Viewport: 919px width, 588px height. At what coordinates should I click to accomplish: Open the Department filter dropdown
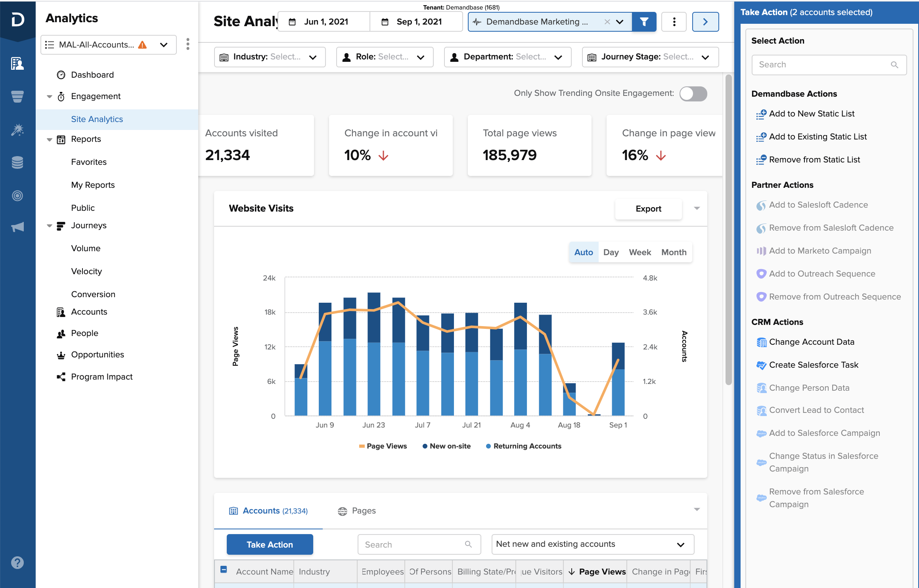[507, 57]
